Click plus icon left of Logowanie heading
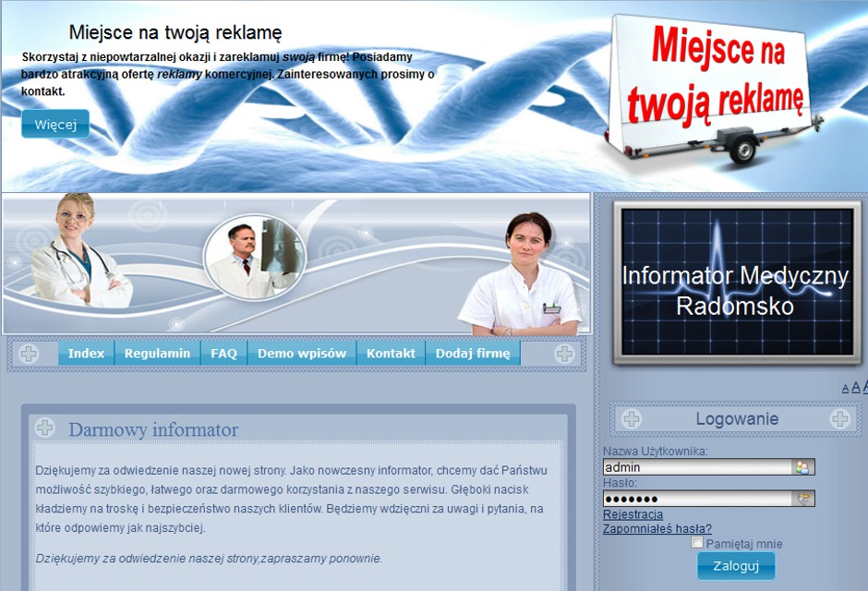This screenshot has height=591, width=868. [632, 419]
